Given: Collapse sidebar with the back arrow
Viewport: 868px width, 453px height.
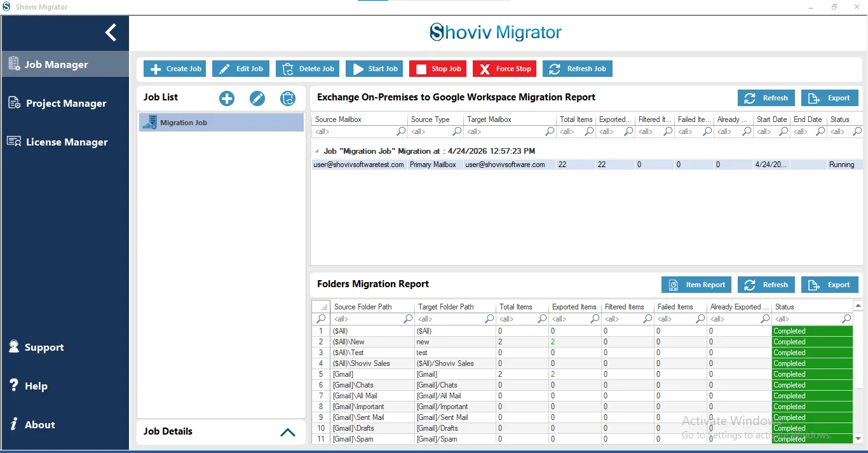Looking at the screenshot, I should pos(111,32).
